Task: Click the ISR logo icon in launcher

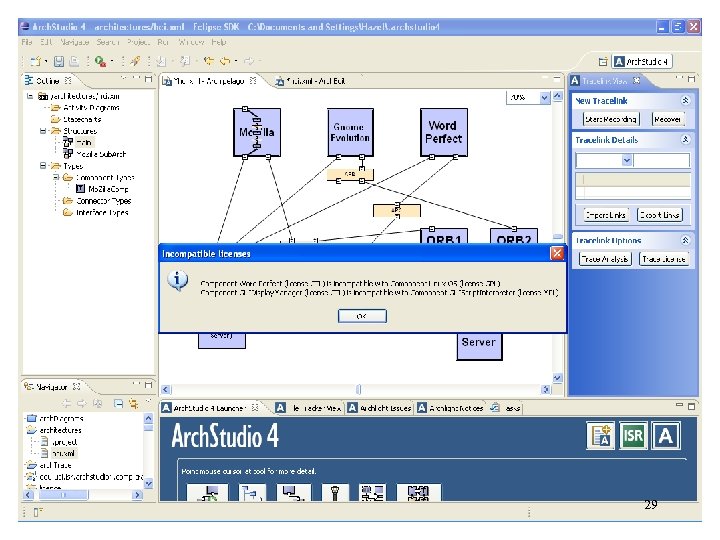Action: [633, 435]
